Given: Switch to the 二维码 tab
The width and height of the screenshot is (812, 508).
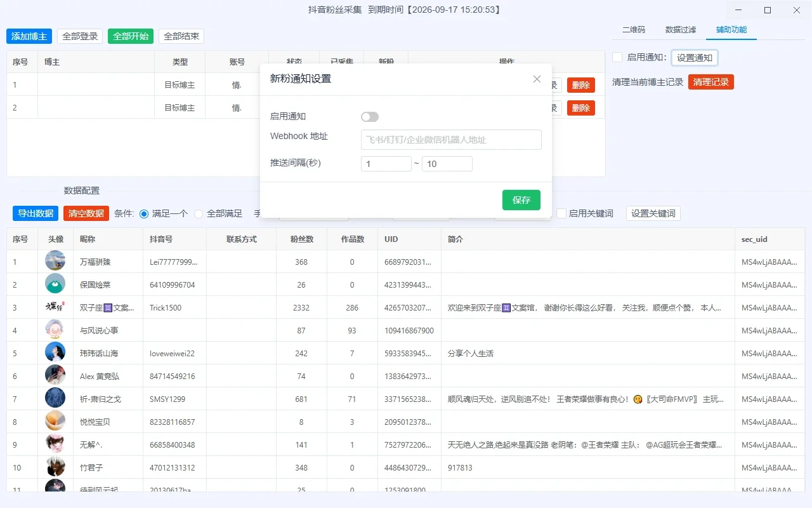Looking at the screenshot, I should (634, 30).
